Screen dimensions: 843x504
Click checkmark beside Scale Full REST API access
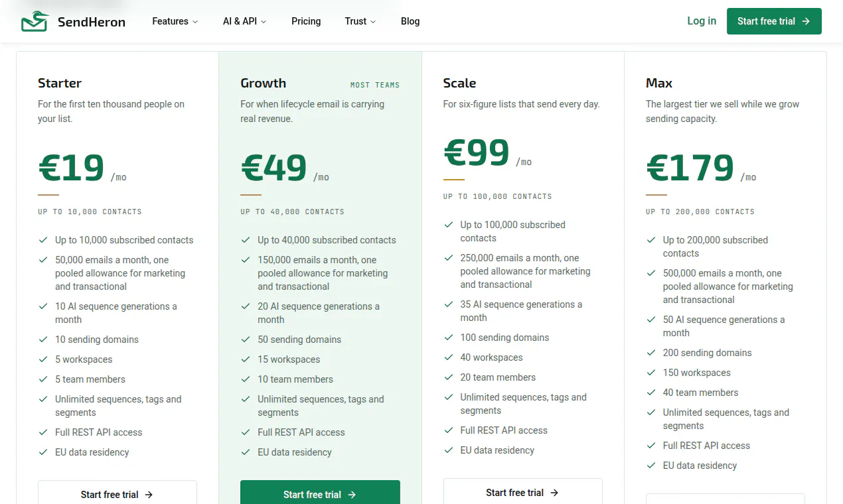(449, 430)
